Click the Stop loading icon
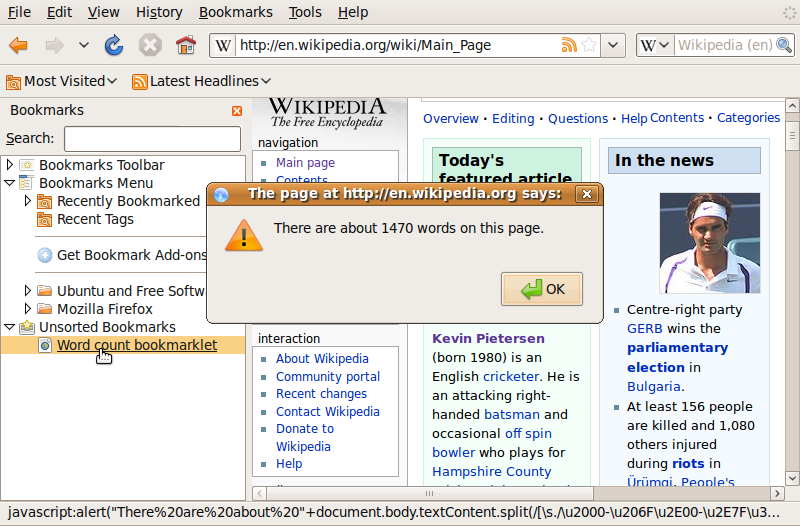The height and width of the screenshot is (526, 800). (x=150, y=45)
